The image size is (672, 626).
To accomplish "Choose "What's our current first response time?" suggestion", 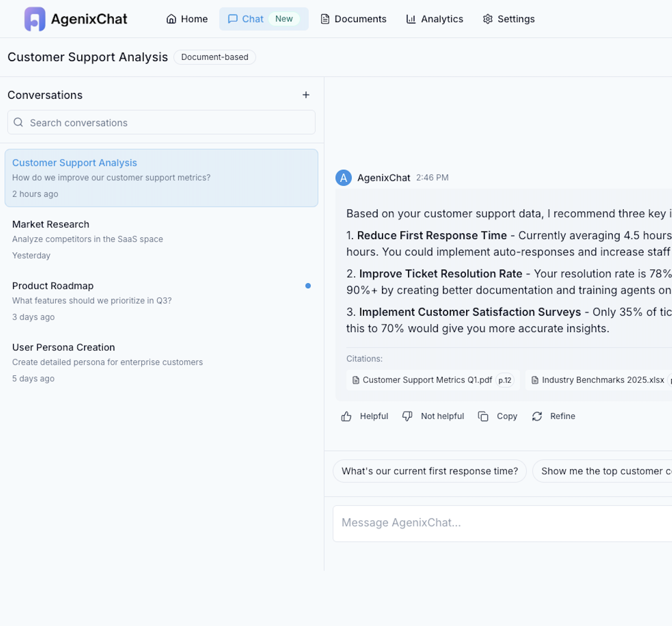I will coord(429,471).
